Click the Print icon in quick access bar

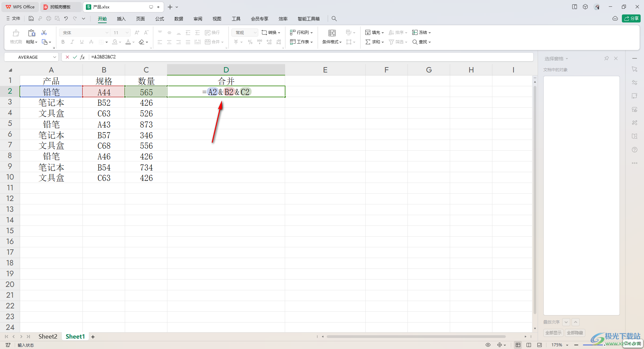[49, 18]
